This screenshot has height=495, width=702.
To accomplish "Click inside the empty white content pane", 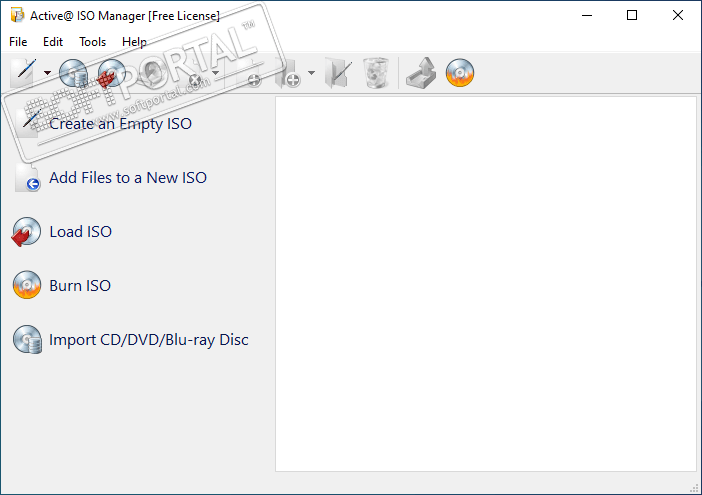I will 486,284.
